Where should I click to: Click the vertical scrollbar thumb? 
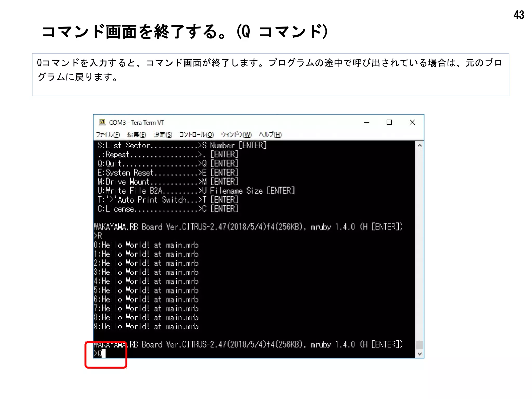(x=420, y=345)
